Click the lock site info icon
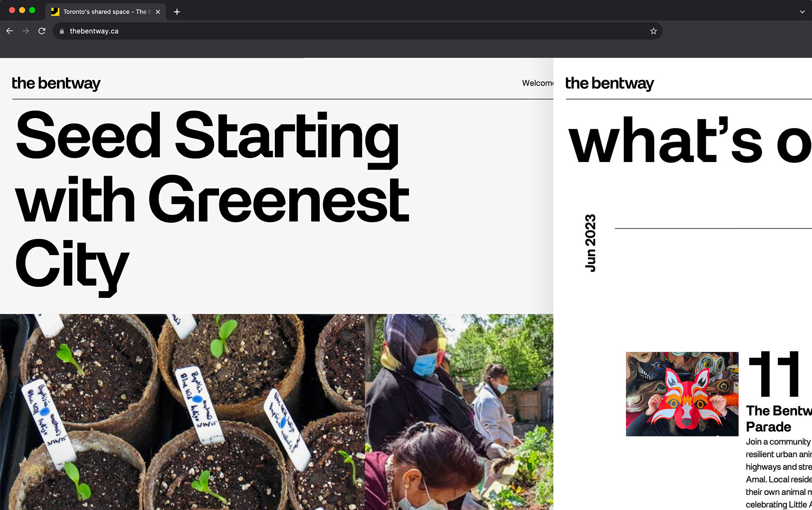This screenshot has height=510, width=812. tap(62, 31)
